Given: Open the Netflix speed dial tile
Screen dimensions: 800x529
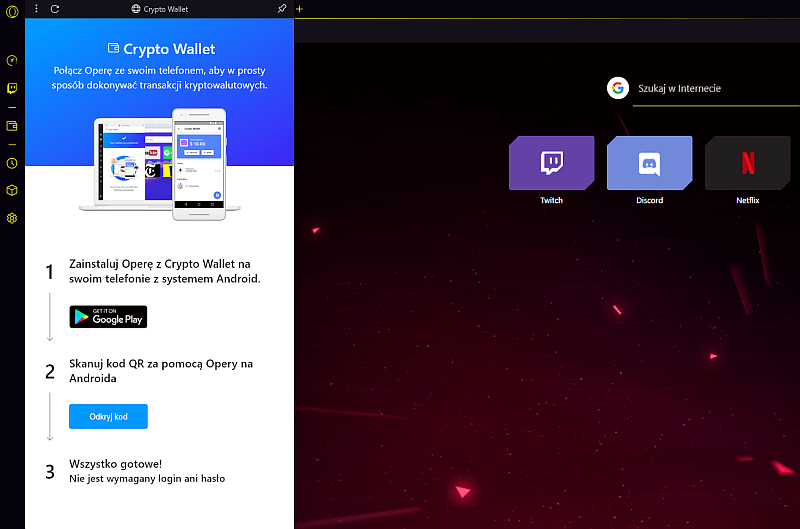Looking at the screenshot, I should click(747, 163).
